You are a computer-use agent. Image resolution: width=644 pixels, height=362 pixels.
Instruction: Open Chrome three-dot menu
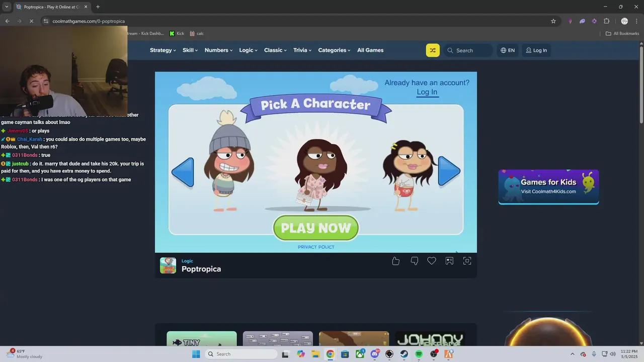click(x=636, y=21)
